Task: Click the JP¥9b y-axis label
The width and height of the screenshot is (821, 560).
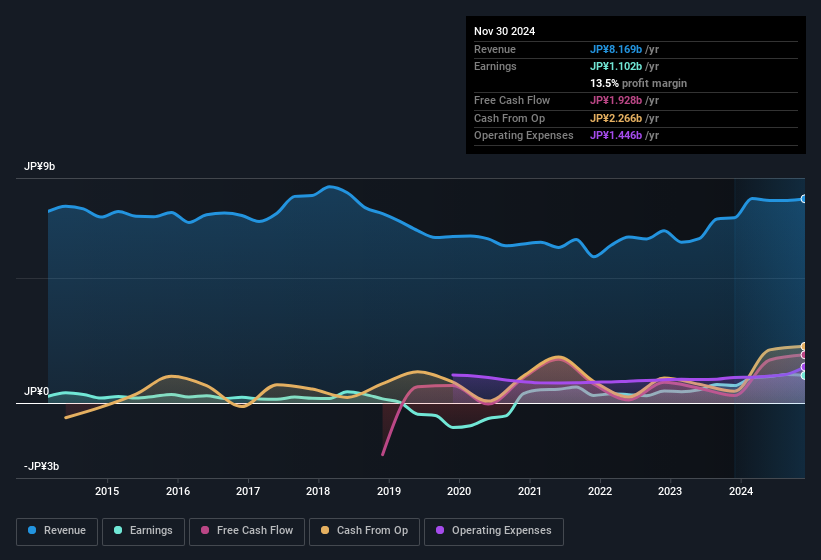Action: [x=39, y=166]
